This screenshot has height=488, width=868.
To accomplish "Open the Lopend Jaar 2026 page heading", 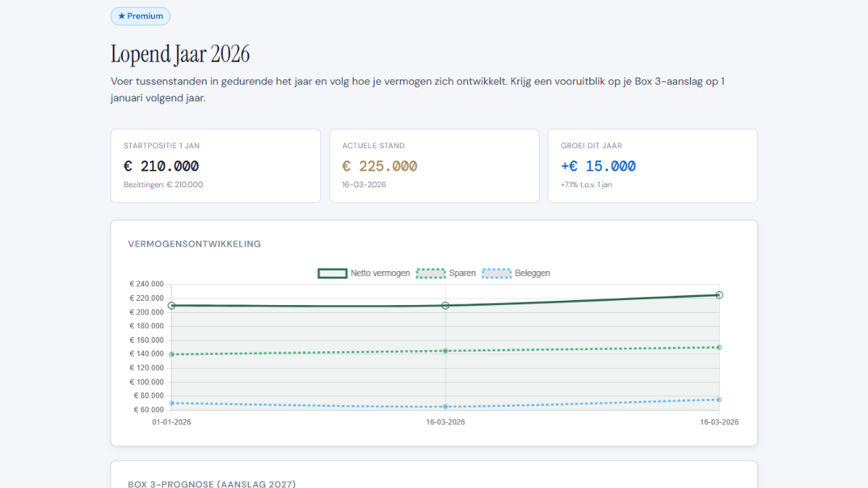I will coord(179,53).
